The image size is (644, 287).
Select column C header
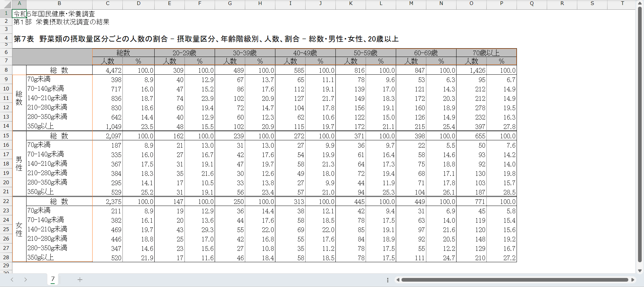point(107,3)
